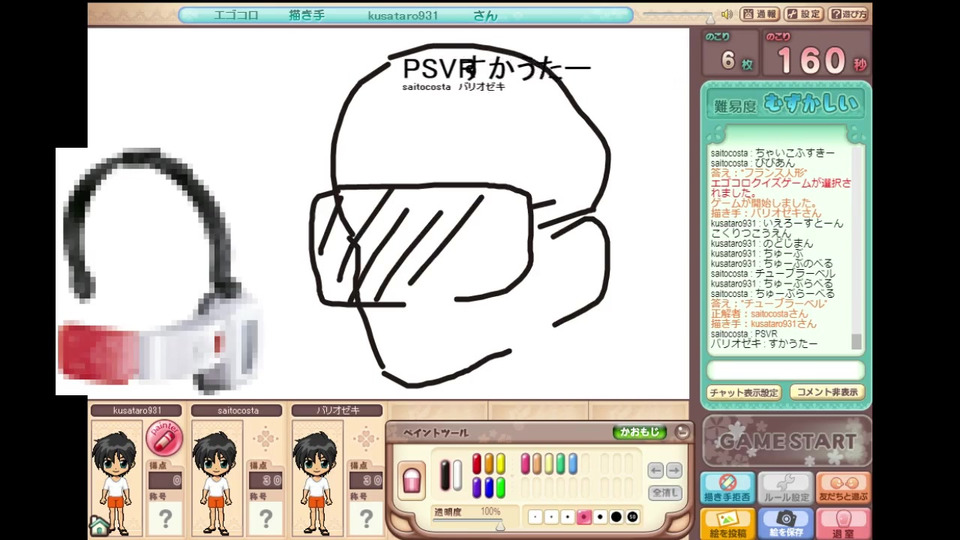The image size is (960, 540).
Task: Clear the canvas with 全消し
Action: click(665, 492)
